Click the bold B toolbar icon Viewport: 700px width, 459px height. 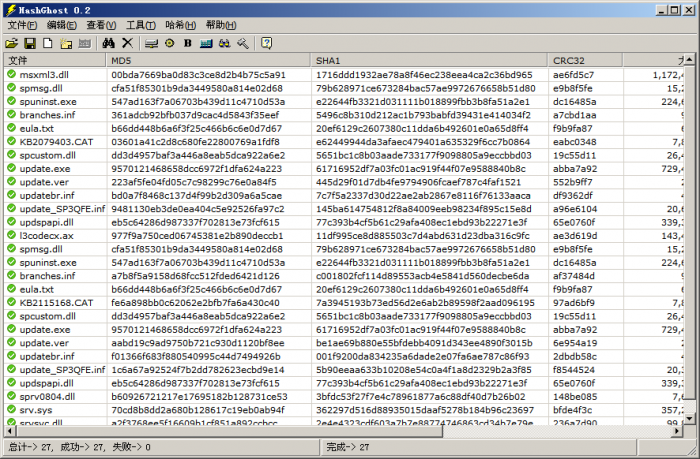click(188, 43)
